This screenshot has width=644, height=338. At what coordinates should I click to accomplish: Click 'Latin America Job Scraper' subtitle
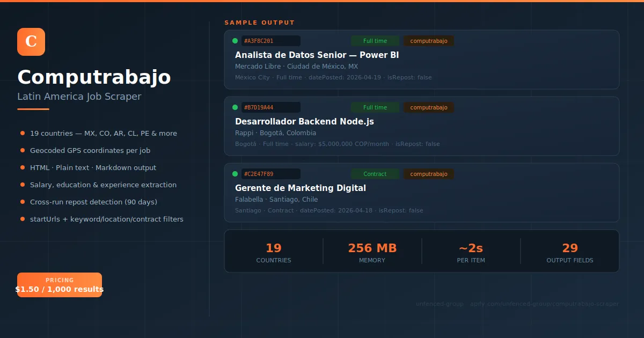pyautogui.click(x=79, y=97)
